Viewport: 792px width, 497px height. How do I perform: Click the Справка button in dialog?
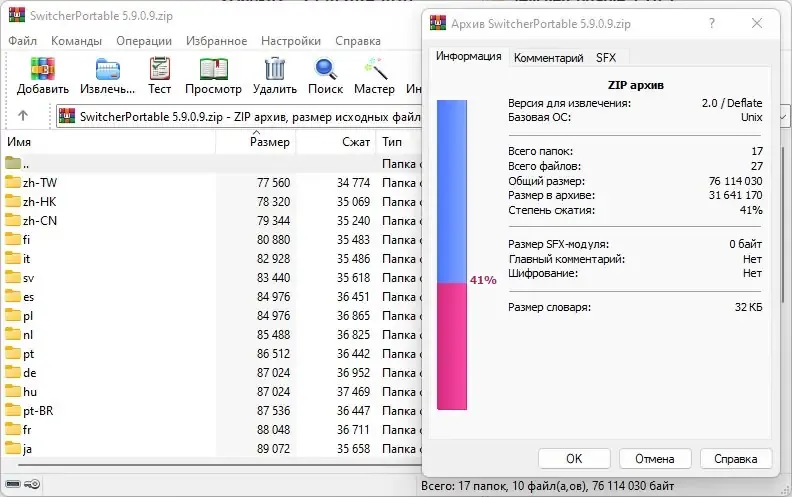[x=735, y=459]
